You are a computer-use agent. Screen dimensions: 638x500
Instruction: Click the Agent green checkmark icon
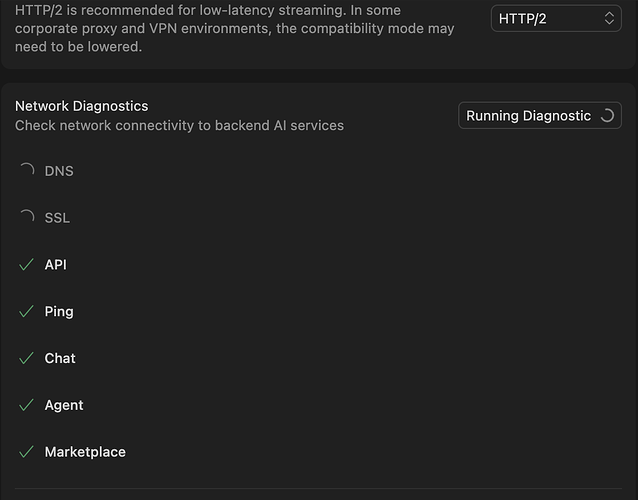click(x=27, y=405)
